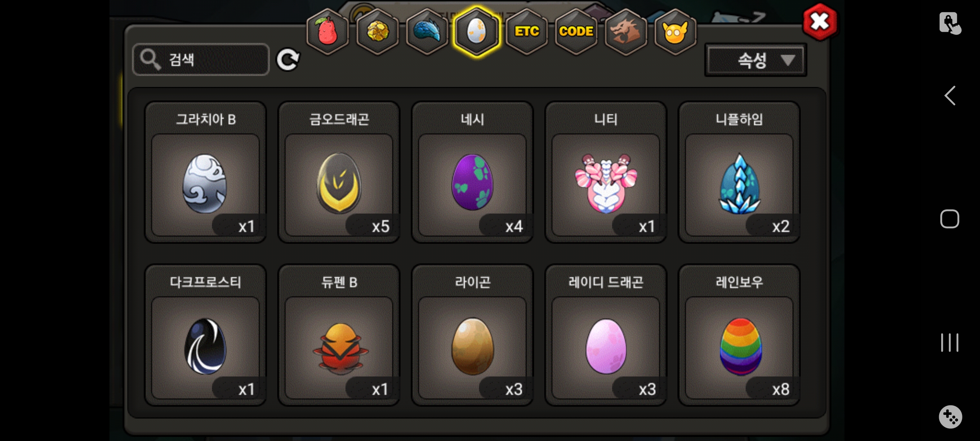This screenshot has width=980, height=441.
Task: Choose the 듀펜 B orange egg
Action: 339,335
